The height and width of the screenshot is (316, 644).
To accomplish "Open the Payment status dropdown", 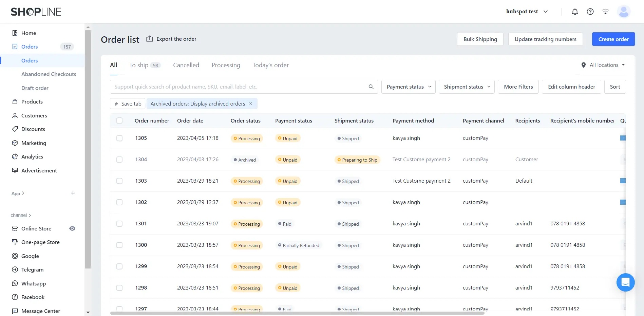I will [408, 87].
